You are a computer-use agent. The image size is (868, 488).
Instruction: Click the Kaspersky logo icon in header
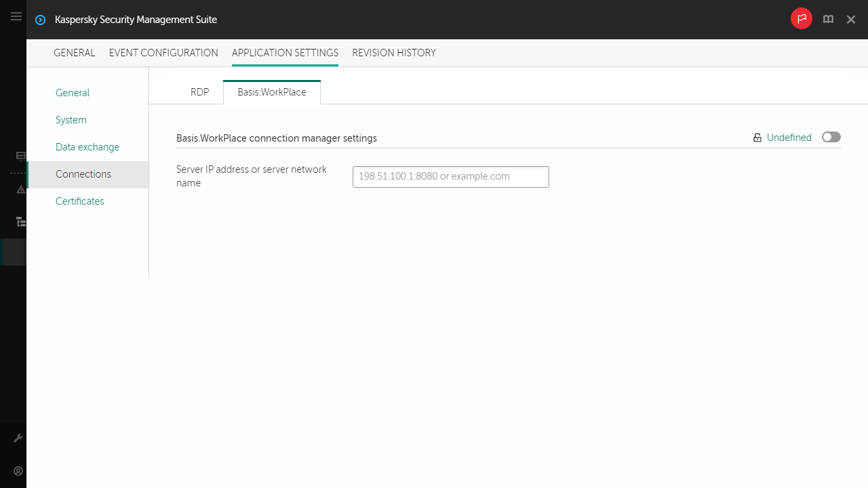coord(40,20)
